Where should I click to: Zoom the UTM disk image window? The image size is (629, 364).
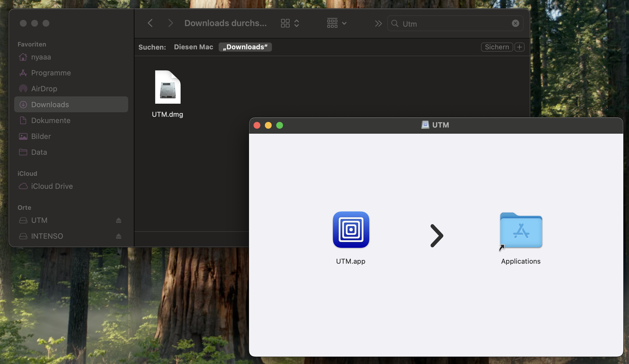(x=280, y=125)
